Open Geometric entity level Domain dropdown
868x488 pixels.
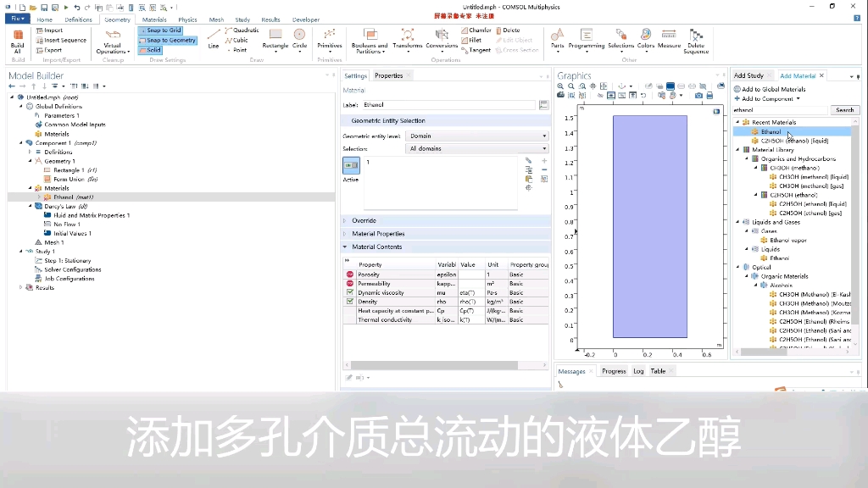(476, 136)
